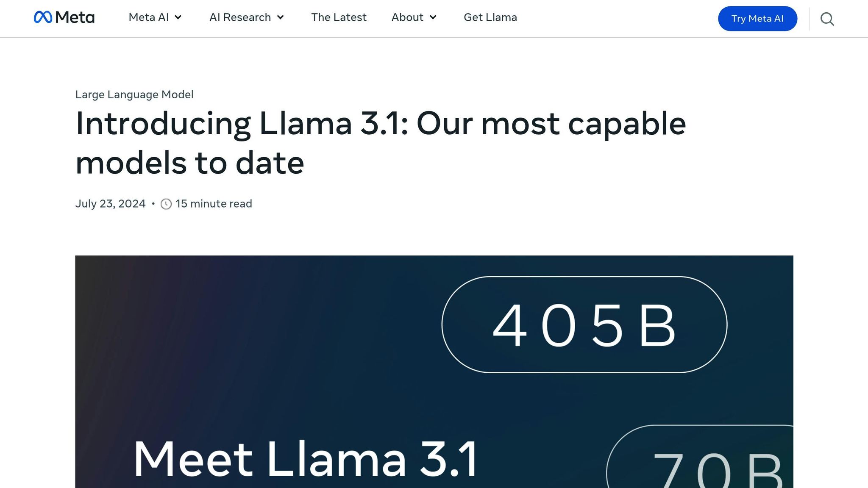Click the clock icon beside read time
868x488 pixels.
coord(166,204)
